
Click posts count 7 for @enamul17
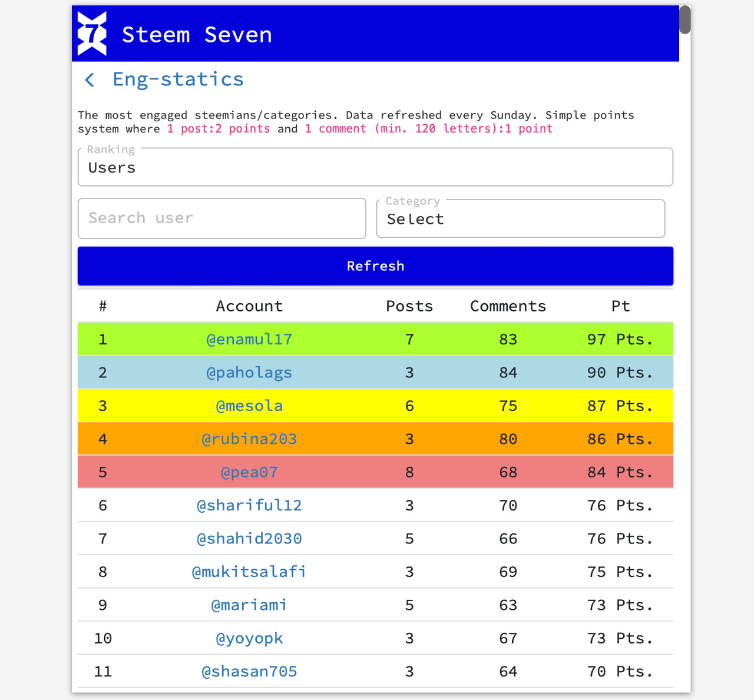point(409,340)
